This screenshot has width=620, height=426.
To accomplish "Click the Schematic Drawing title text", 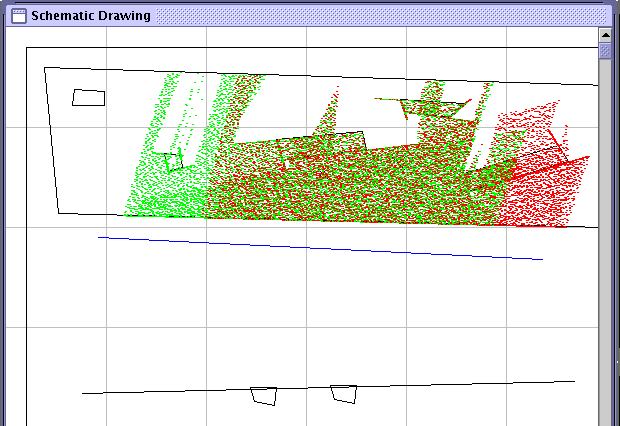I will coord(91,16).
